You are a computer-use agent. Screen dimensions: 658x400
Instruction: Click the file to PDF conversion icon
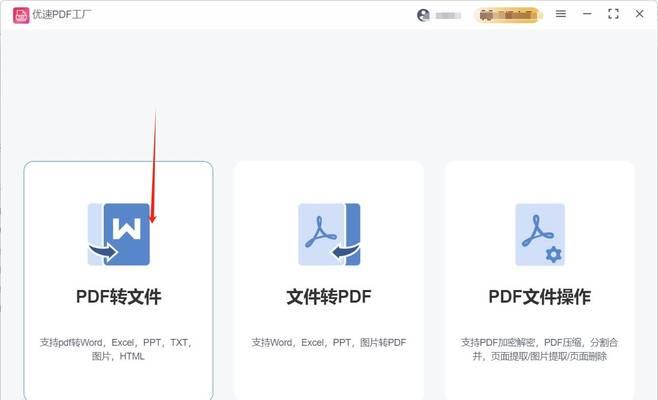coord(329,234)
